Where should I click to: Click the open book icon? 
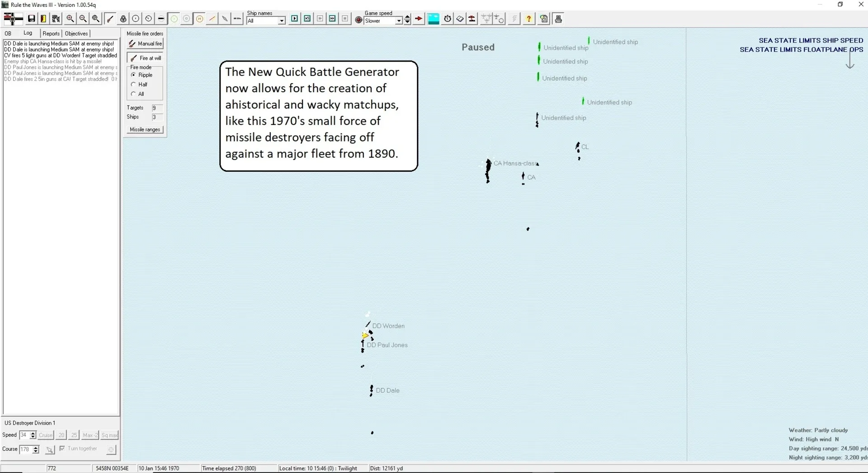pos(460,19)
